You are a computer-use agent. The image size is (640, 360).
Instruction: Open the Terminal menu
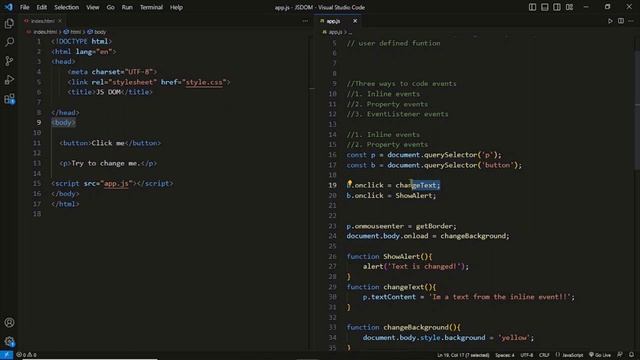pyautogui.click(x=151, y=7)
